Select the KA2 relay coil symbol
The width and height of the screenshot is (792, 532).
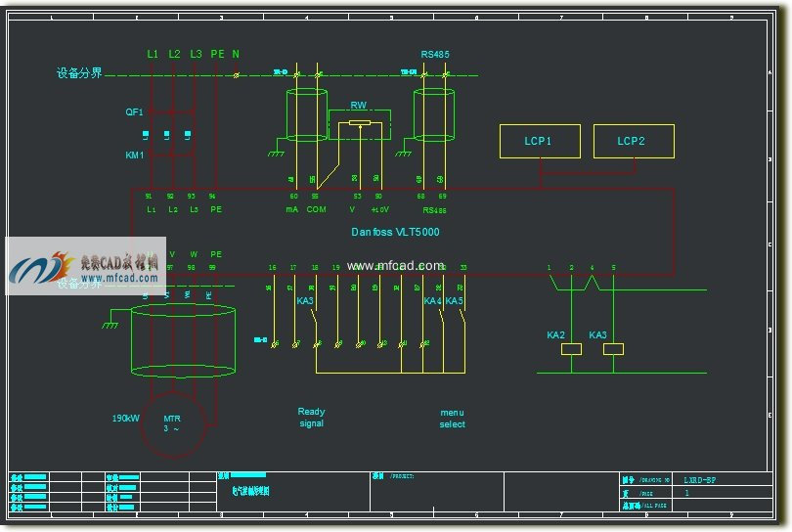561,349
